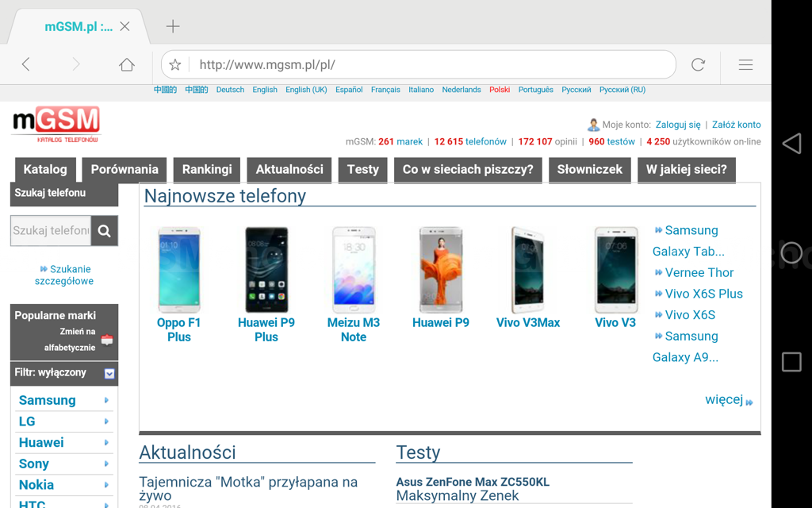Open the Rankingi menu tab

click(207, 169)
